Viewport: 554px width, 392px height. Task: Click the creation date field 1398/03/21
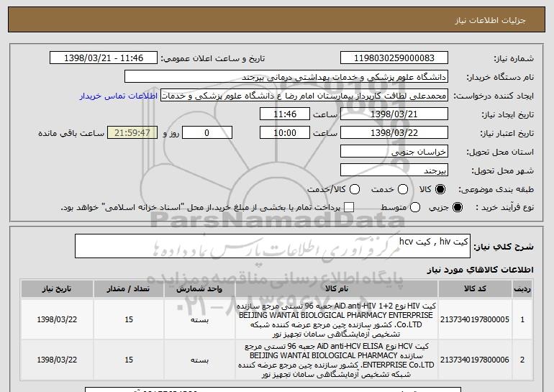click(394, 114)
